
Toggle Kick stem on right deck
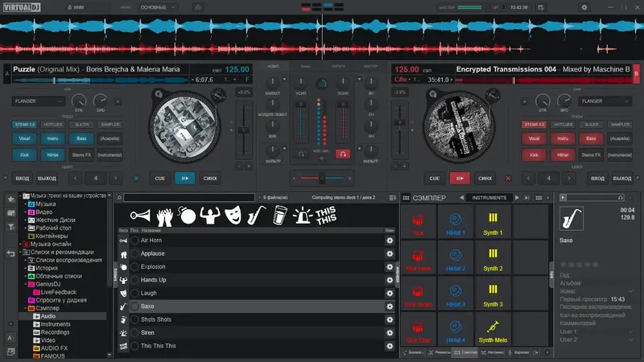coord(534,155)
